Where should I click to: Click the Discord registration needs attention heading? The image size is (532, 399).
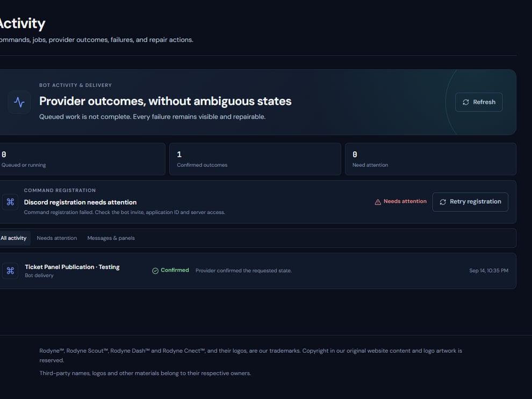(81, 202)
